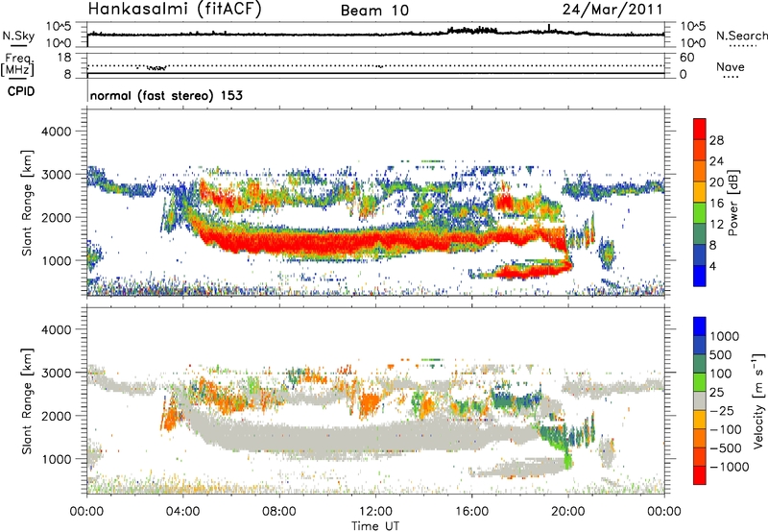
Task: Click the 'N.Sky' legend label
Action: click(x=18, y=36)
